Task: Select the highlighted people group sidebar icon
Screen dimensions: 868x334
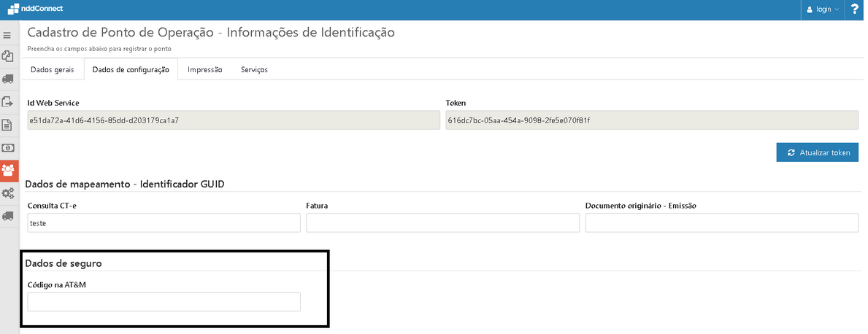Action: coord(8,171)
